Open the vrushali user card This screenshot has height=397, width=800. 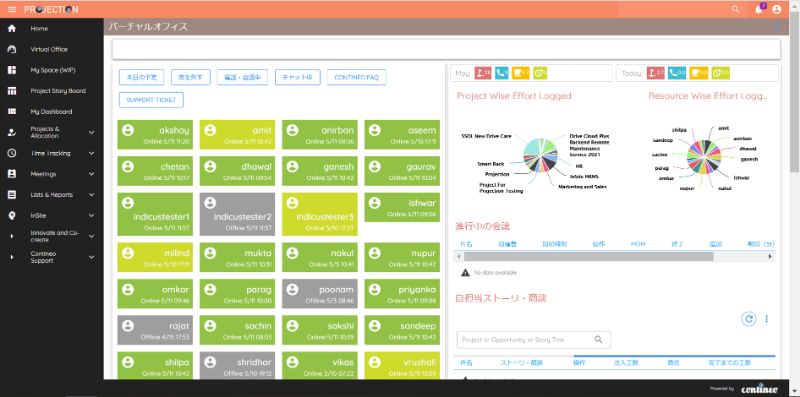coord(402,365)
